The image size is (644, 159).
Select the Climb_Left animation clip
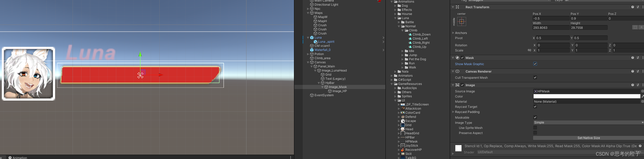[x=418, y=39]
